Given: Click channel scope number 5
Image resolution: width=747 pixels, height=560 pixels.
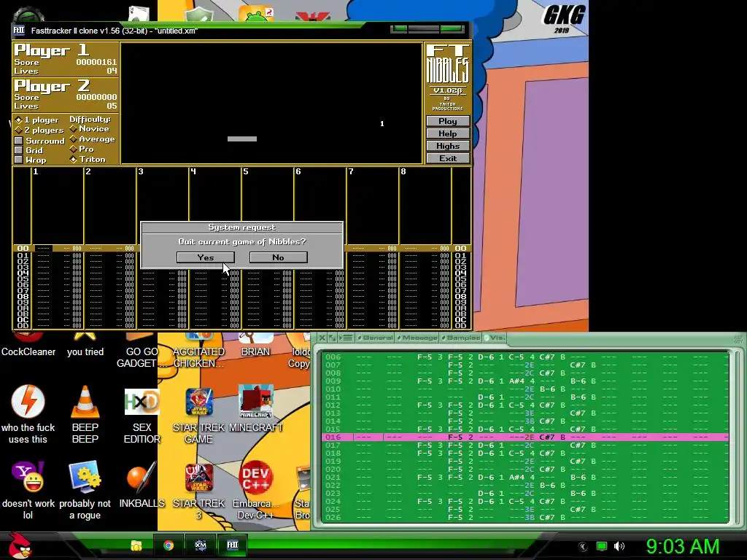Looking at the screenshot, I should 246,171.
